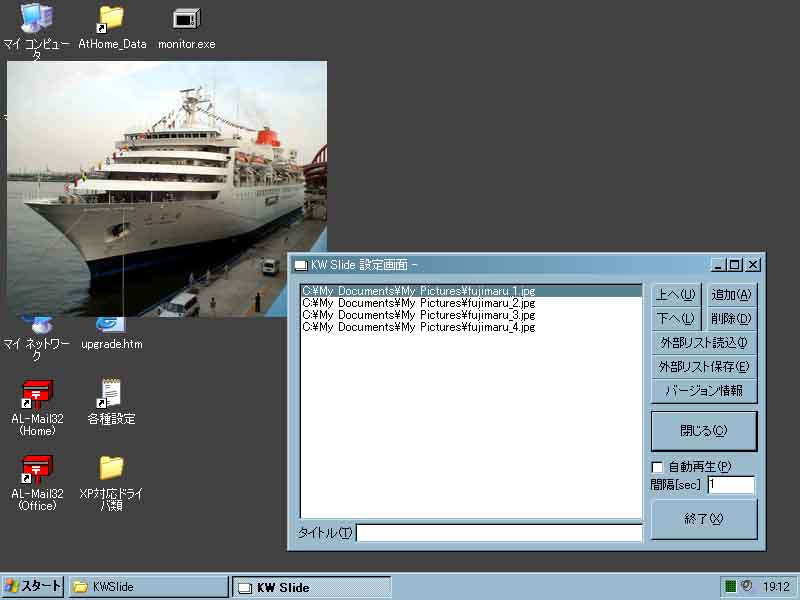800x600 pixels.
Task: Launch the monitor.exe desktop icon
Action: (x=186, y=20)
